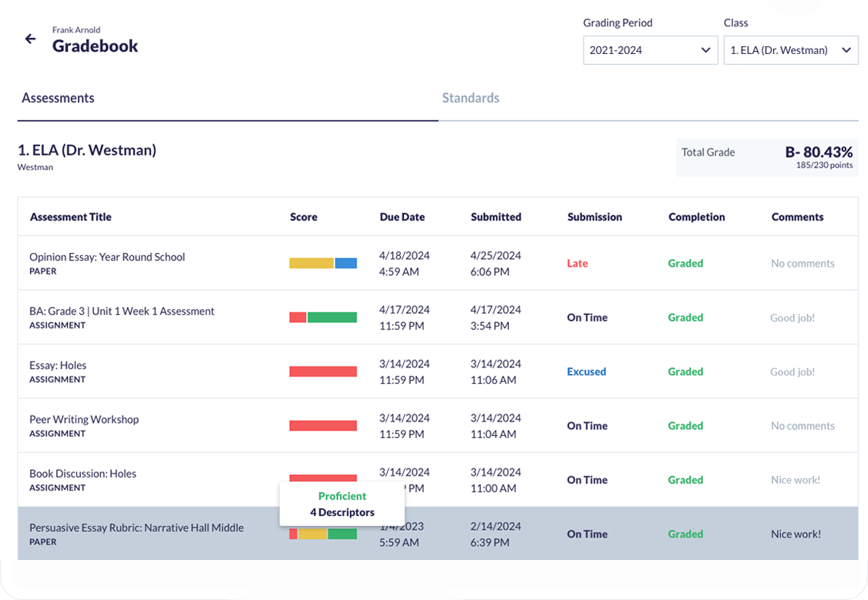The height and width of the screenshot is (600, 868).
Task: Select the score bar for Opinion Essay
Action: [x=322, y=262]
